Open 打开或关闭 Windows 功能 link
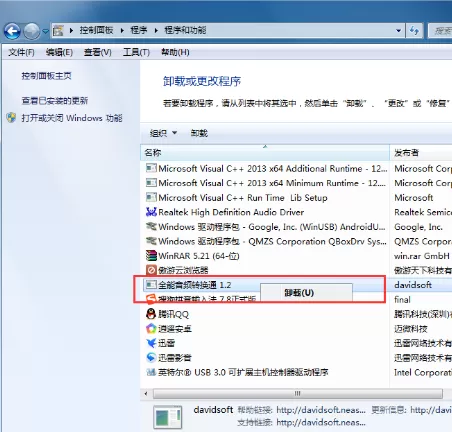Image resolution: width=452 pixels, height=432 pixels. point(72,118)
